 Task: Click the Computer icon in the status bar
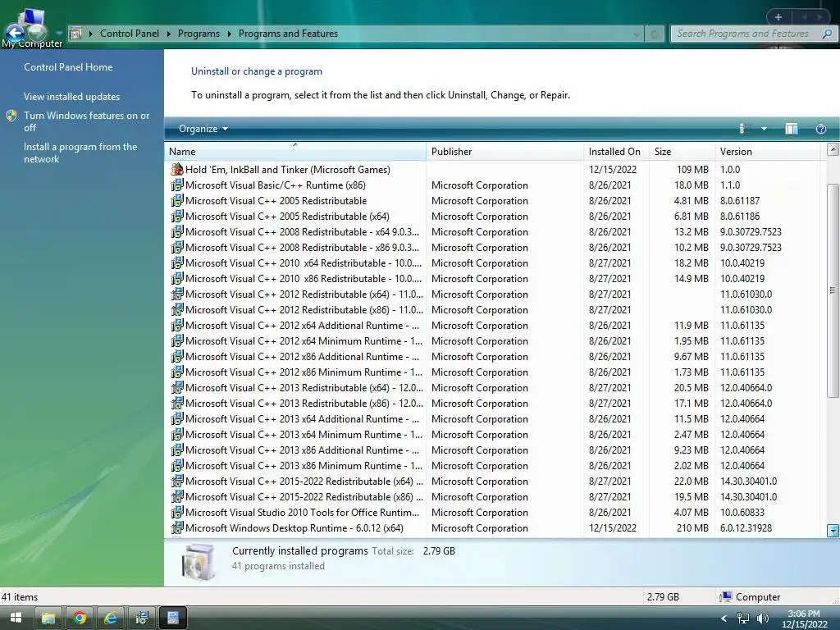pyautogui.click(x=725, y=597)
